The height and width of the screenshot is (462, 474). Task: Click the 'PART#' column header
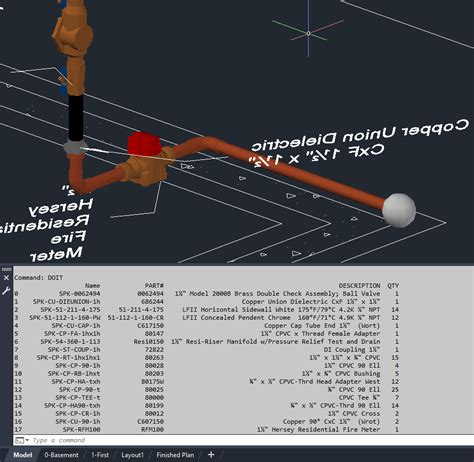(154, 286)
